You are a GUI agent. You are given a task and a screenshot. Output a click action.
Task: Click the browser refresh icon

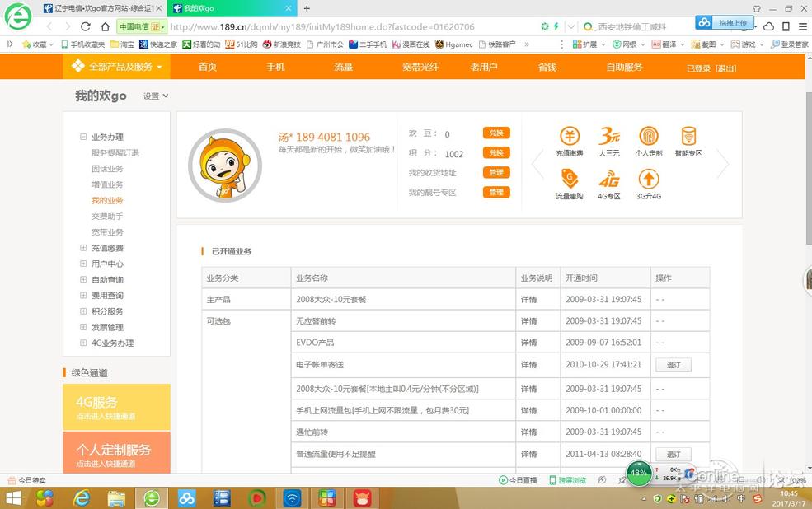86,26
